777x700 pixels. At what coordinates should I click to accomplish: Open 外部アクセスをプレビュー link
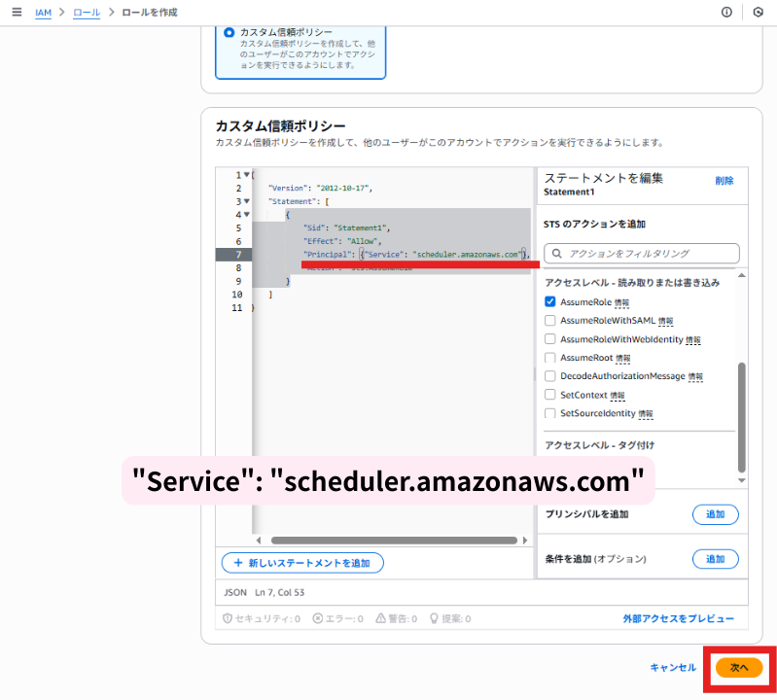[x=679, y=618]
